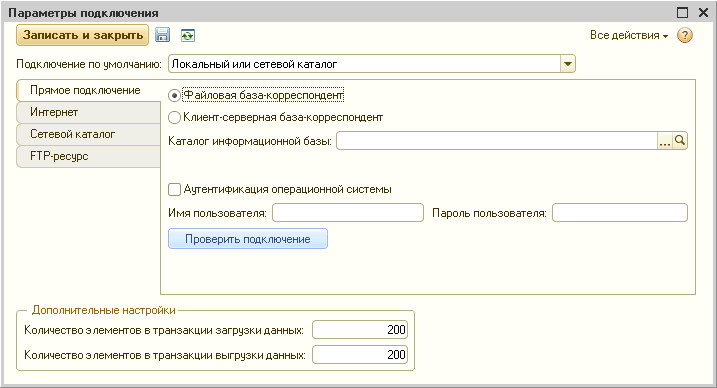Viewport: 717px width, 388px height.
Task: Focus Каталог информационной базы input field
Action: 497,141
